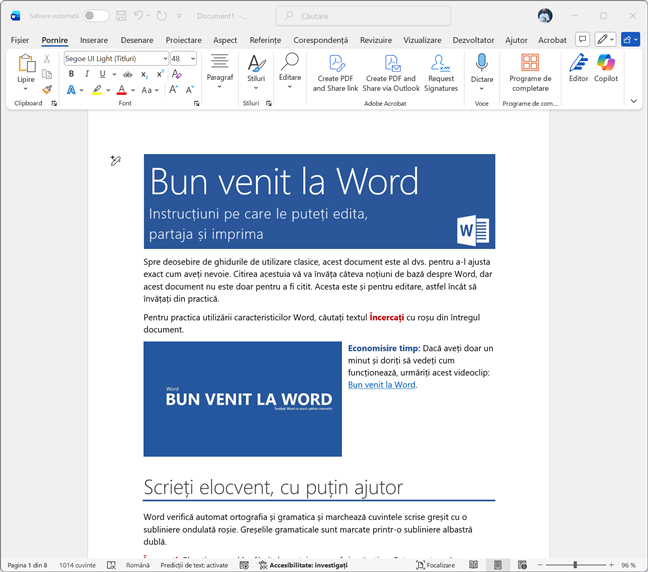Screen dimensions: 648x572
Task: Open the font size dropdown
Action: click(193, 59)
